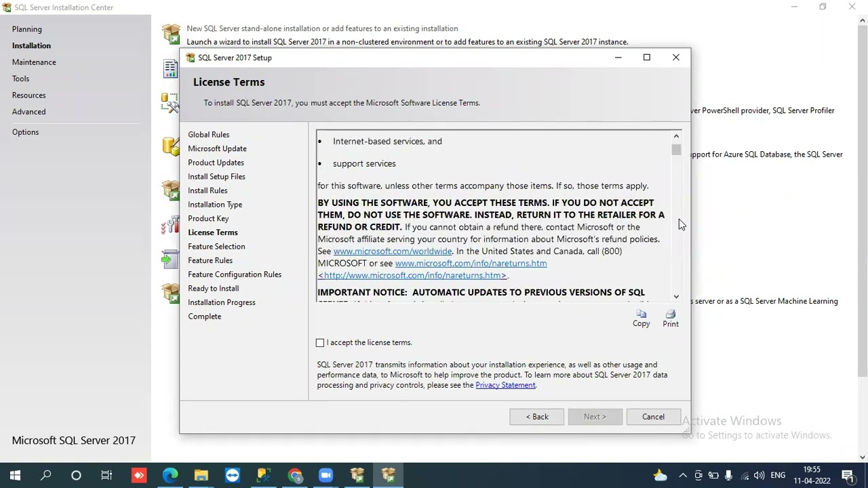
Task: Open the http://www.microsoft.com/info/nareturns.htm bracketed link
Action: pyautogui.click(x=412, y=276)
